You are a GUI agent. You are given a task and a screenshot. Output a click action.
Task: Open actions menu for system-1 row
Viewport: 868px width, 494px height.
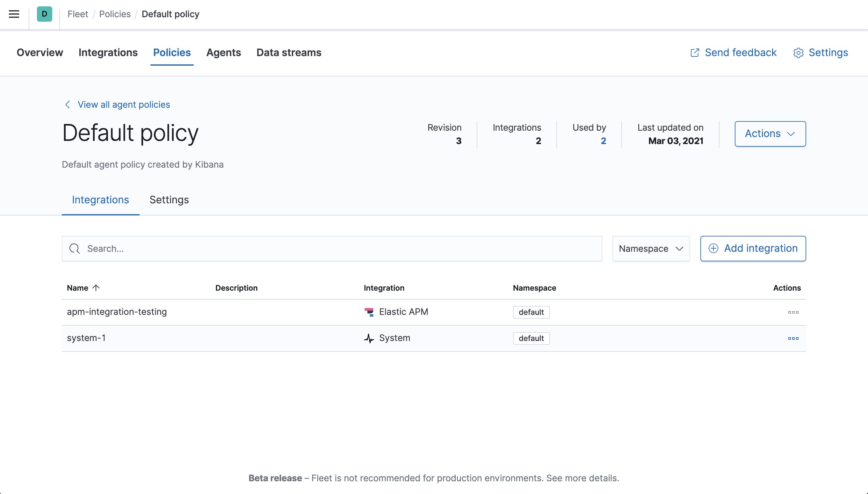pos(793,338)
